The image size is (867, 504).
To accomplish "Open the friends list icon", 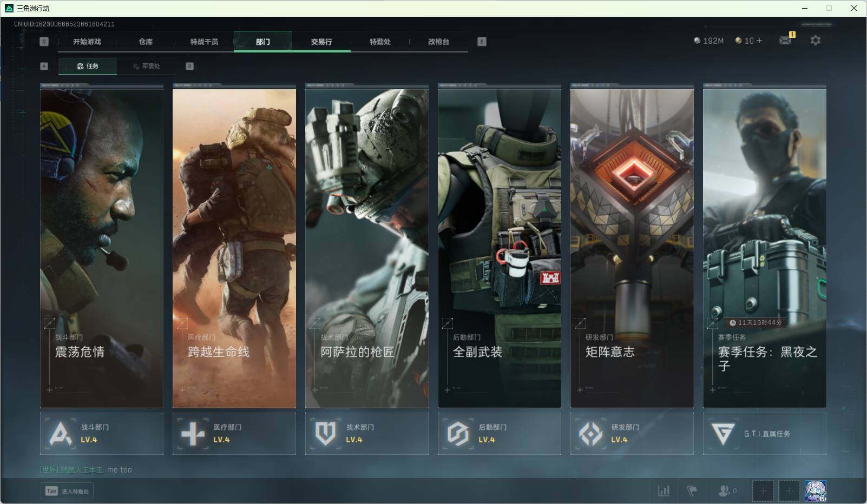I will click(724, 490).
